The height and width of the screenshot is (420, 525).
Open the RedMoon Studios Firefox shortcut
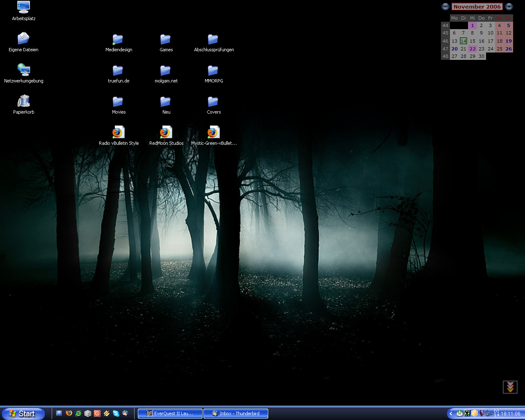[166, 133]
